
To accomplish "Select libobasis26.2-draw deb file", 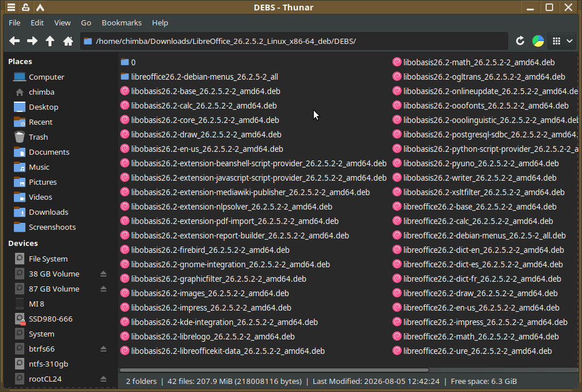I will 201,135.
